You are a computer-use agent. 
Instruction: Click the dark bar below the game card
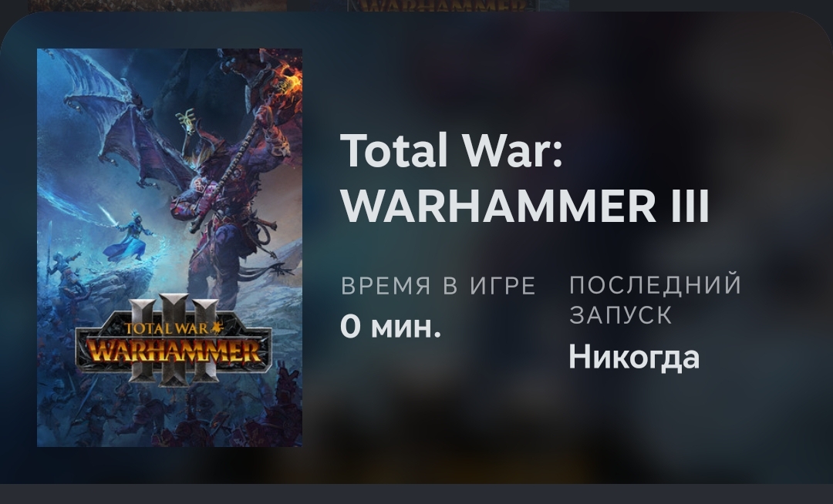[x=416, y=494]
